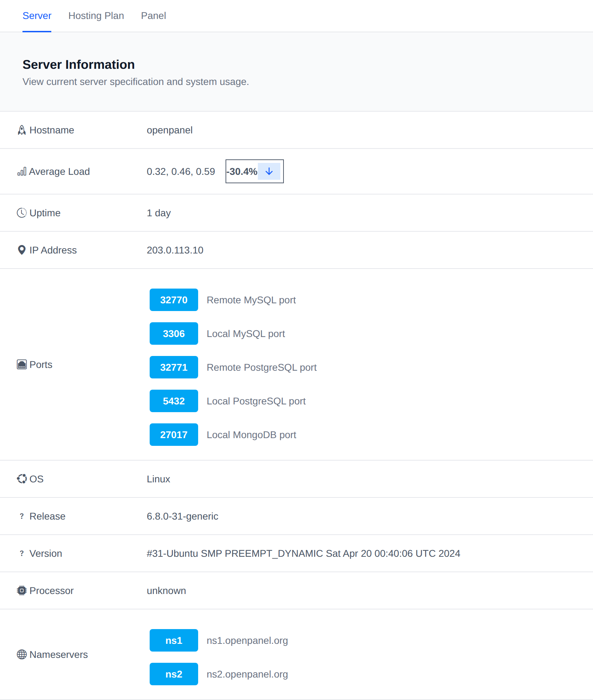
Task: Click the clock icon beside Uptime
Action: 22,213
